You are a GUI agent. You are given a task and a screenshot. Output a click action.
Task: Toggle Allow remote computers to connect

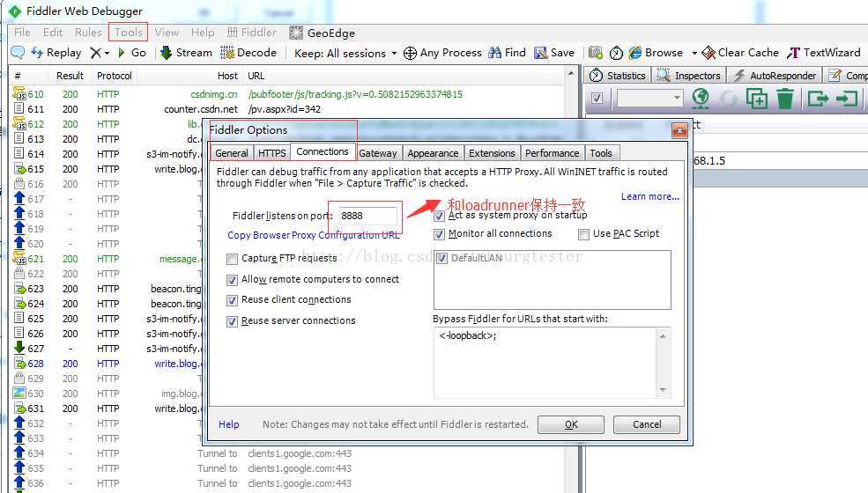tap(233, 280)
